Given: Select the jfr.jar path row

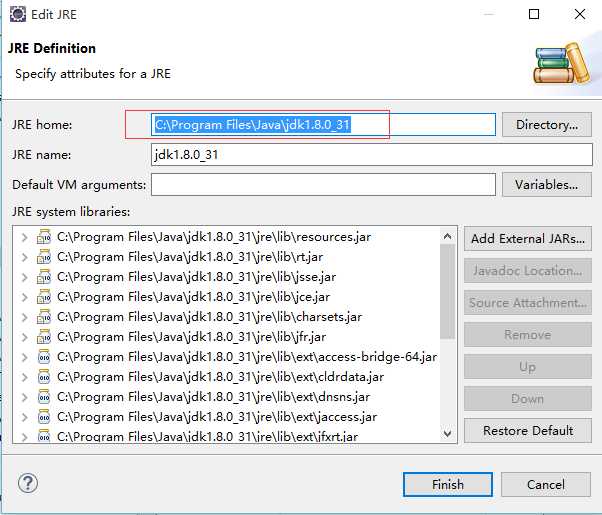Looking at the screenshot, I should pyautogui.click(x=191, y=337).
